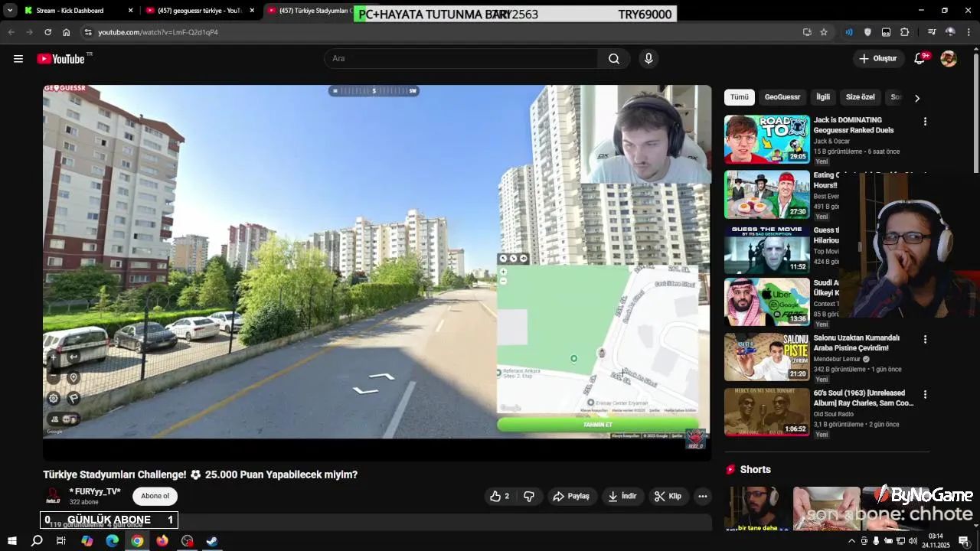Image resolution: width=980 pixels, height=551 pixels.
Task: Select the GeoGuessr filter chip
Action: pos(782,97)
